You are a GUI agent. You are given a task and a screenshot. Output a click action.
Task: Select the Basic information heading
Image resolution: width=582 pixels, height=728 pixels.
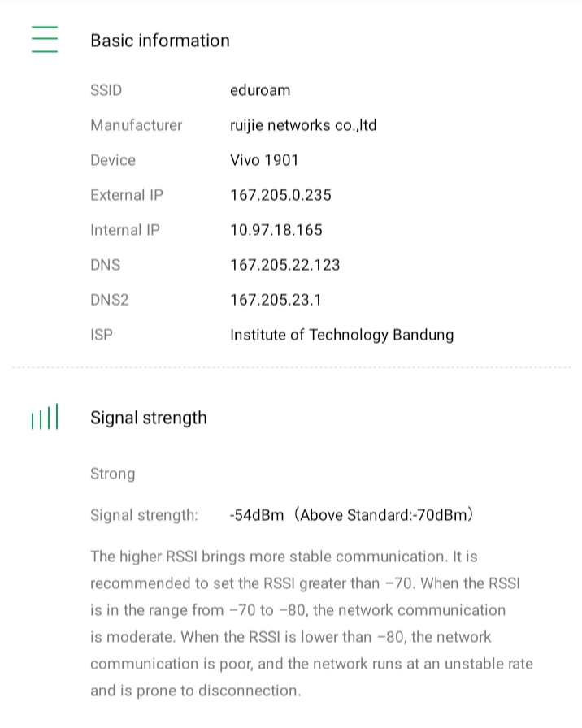[x=159, y=41]
